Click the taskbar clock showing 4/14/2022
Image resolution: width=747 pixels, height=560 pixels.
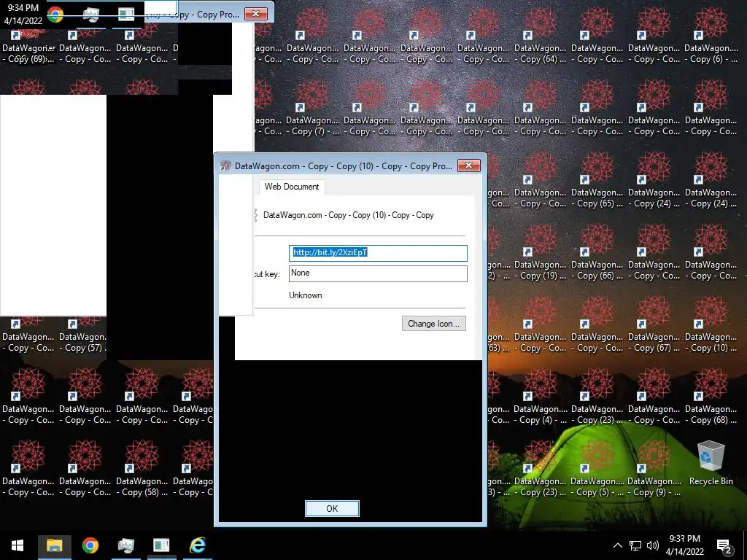coord(684,545)
